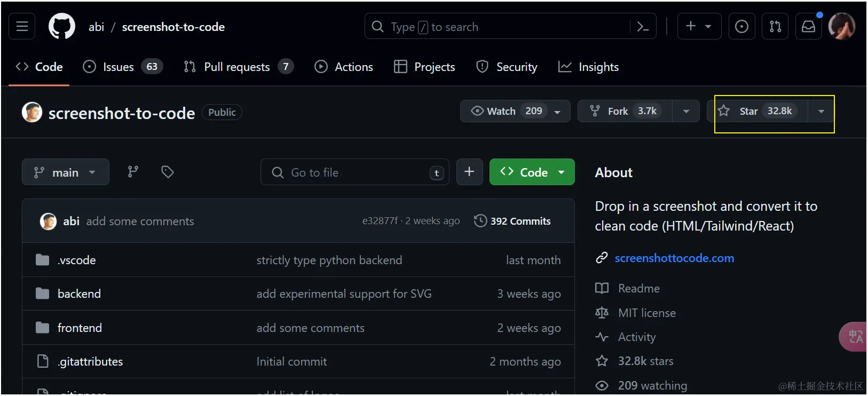The height and width of the screenshot is (396, 868).
Task: View repository tags icon
Action: [x=168, y=172]
